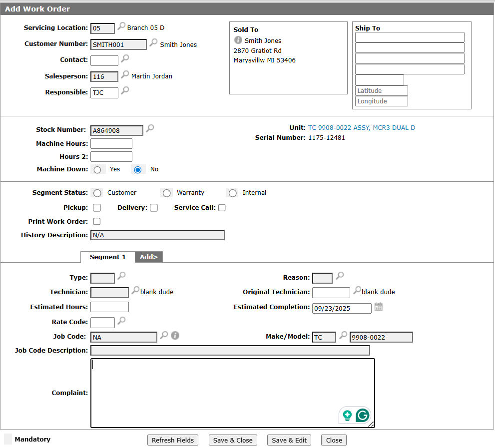This screenshot has width=495, height=448.
Task: Click the Servicing Location search magnifier icon
Action: click(x=121, y=26)
